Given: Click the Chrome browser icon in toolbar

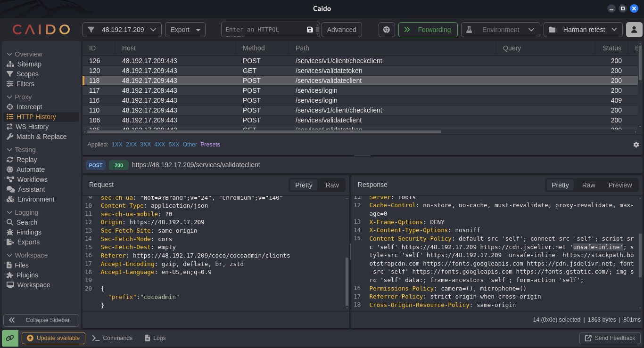Looking at the screenshot, I should click(387, 30).
